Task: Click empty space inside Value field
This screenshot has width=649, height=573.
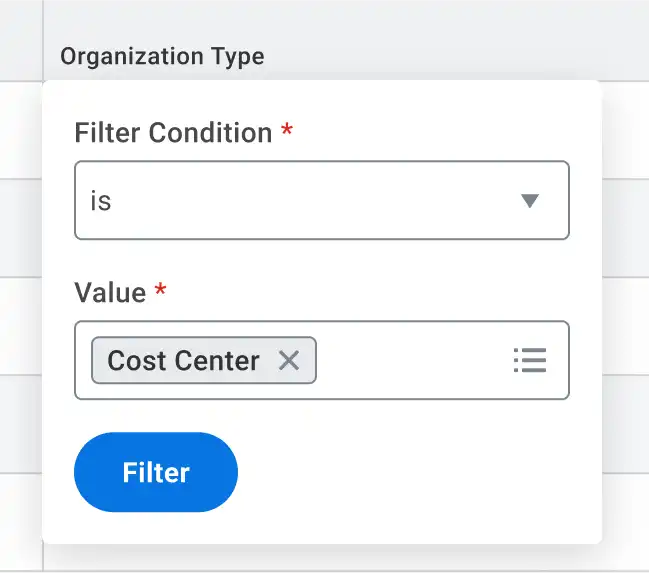Action: [x=410, y=361]
